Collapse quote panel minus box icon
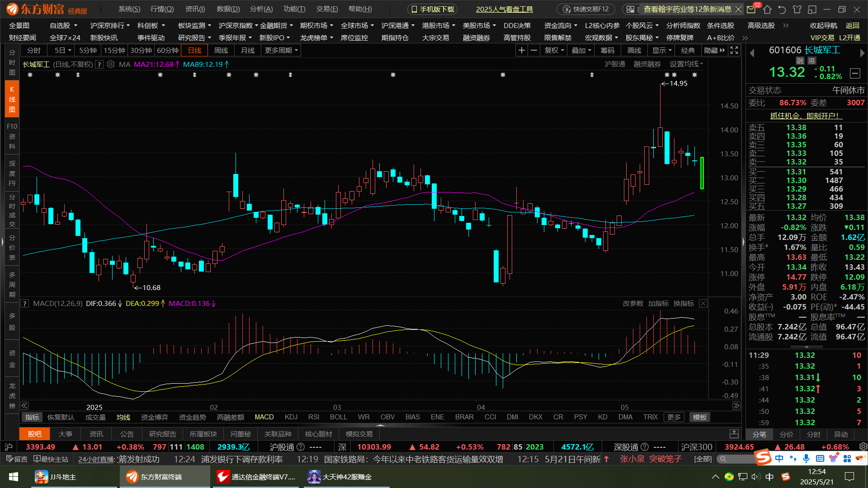 [855, 73]
